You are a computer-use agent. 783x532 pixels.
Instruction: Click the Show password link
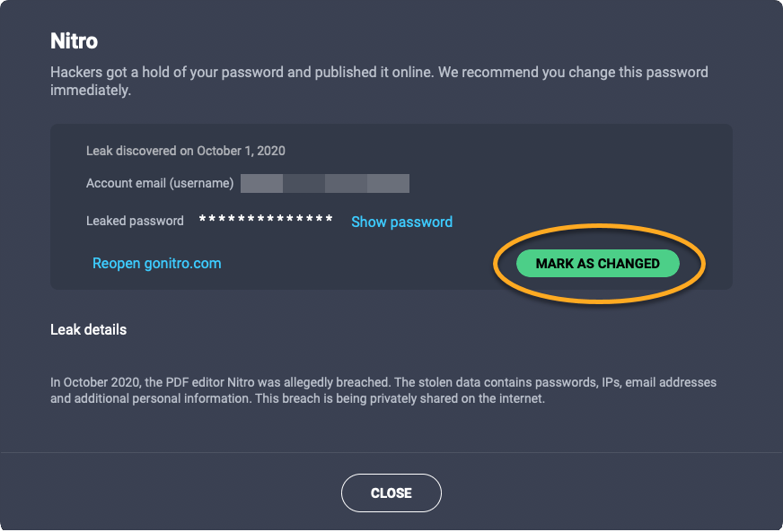coord(401,222)
